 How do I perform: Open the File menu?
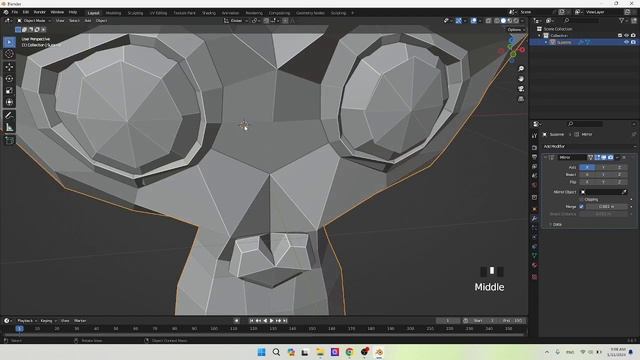coord(15,13)
